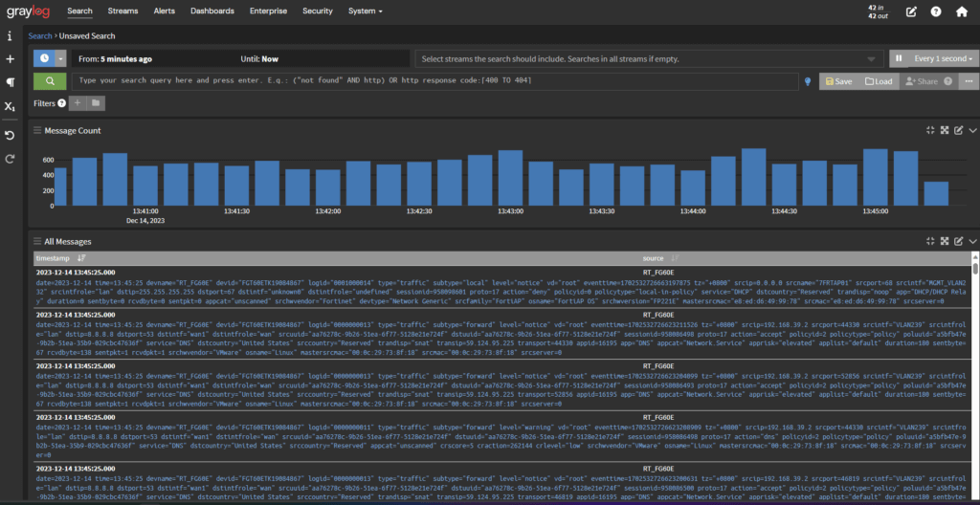Click the Save search button
980x505 pixels.
coord(838,81)
